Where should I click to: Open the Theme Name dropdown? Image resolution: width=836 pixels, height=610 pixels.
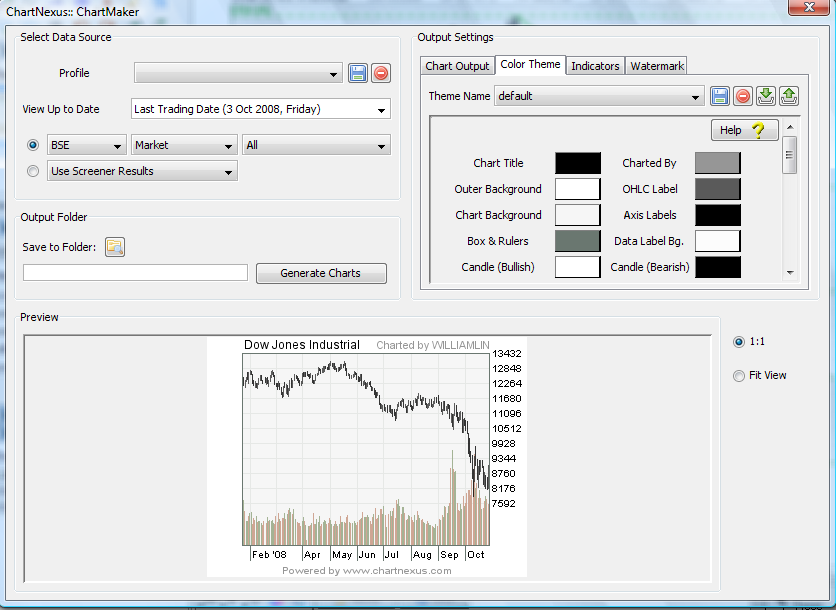point(696,97)
